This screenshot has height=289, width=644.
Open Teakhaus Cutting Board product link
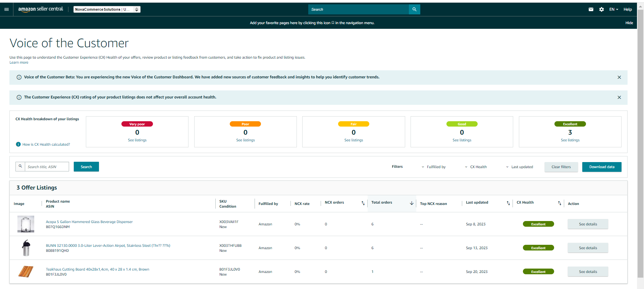pos(98,269)
